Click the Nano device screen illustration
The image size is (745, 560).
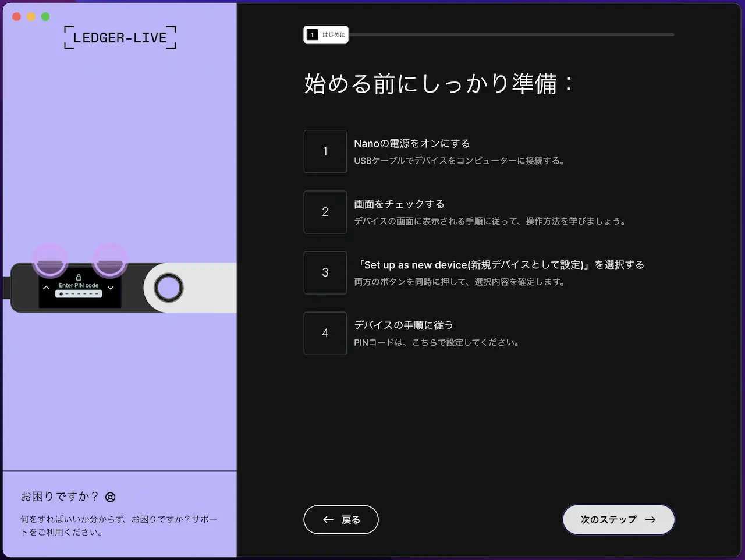point(80,288)
